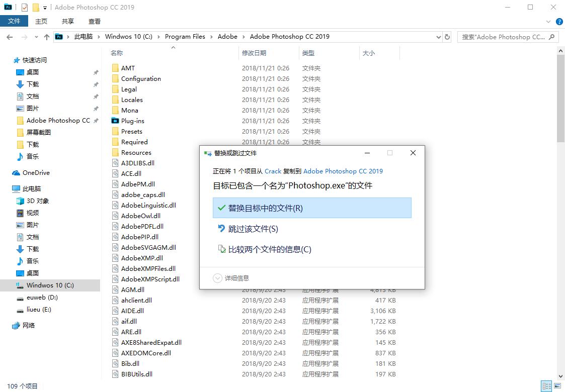Sort by the 类型 column header
Viewport: 565px width, 392px height.
tap(308, 53)
